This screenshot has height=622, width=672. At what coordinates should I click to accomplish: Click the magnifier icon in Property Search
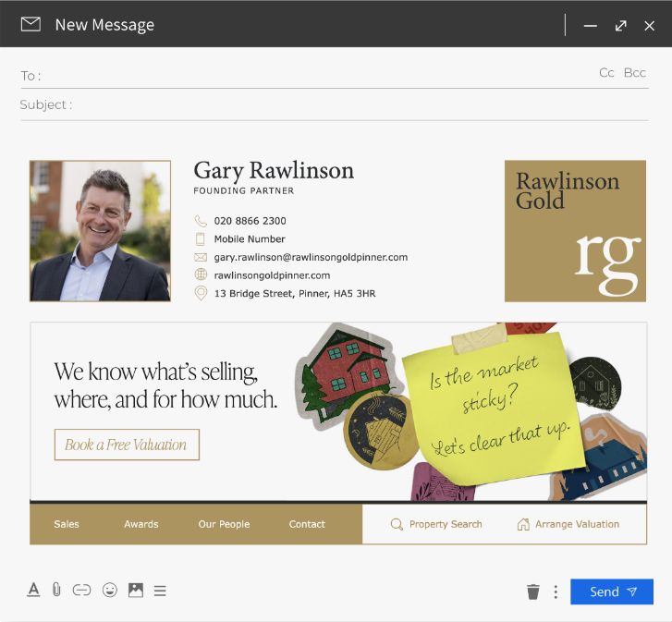397,524
